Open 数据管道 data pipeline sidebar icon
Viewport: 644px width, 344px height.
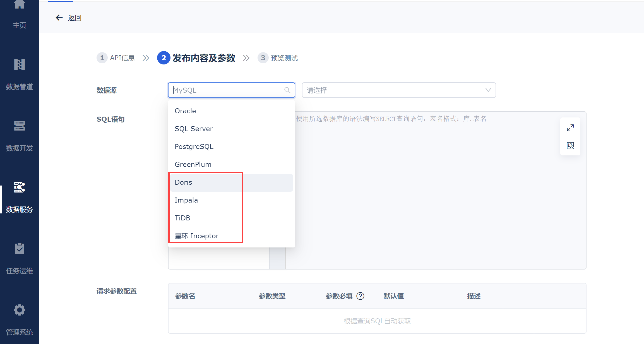pos(19,65)
